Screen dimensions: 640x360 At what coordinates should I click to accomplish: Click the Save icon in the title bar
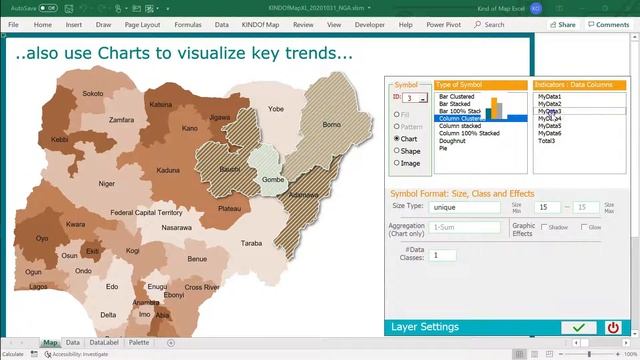point(69,8)
